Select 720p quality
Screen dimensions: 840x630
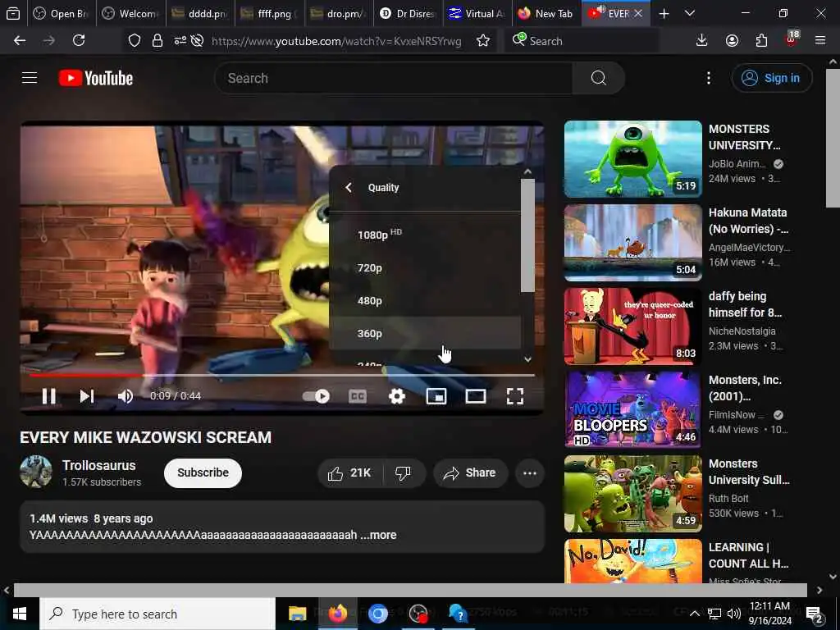[x=424, y=268]
